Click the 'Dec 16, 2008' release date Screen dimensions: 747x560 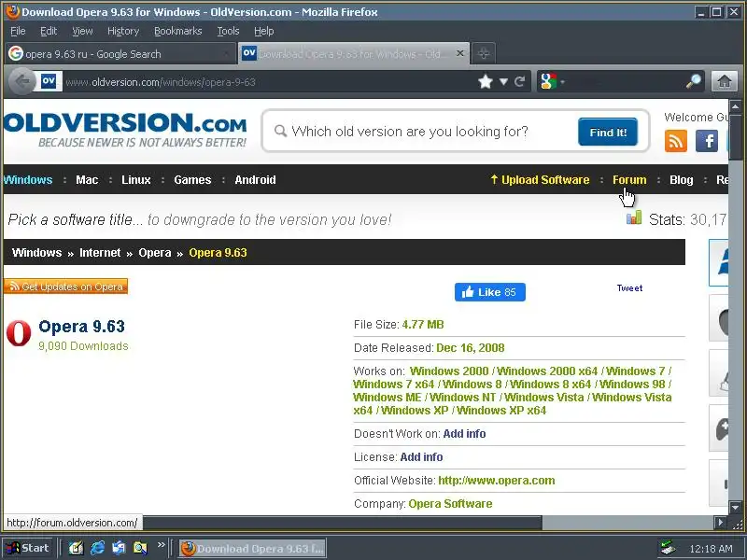click(x=471, y=348)
